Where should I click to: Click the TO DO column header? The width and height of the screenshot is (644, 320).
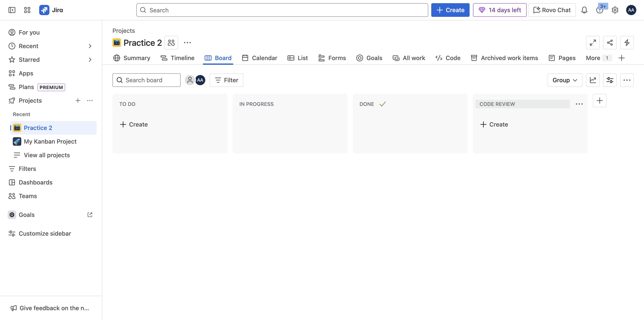point(127,104)
